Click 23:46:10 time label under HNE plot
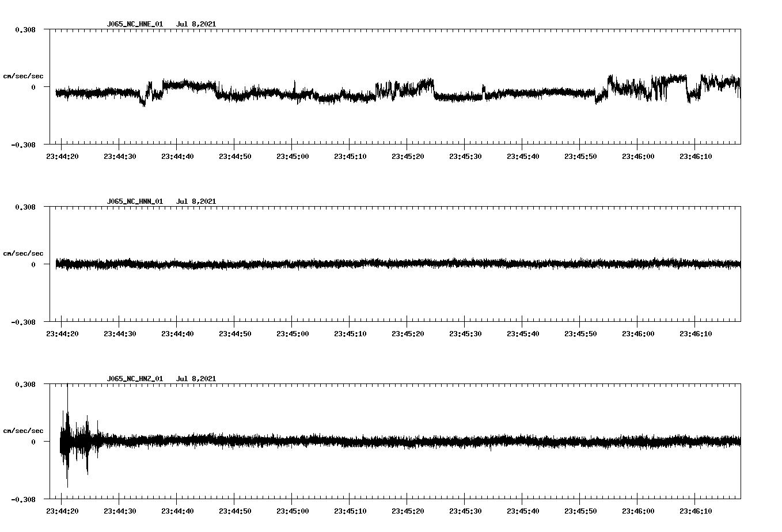Viewport: 782px width, 532px height. (x=696, y=157)
